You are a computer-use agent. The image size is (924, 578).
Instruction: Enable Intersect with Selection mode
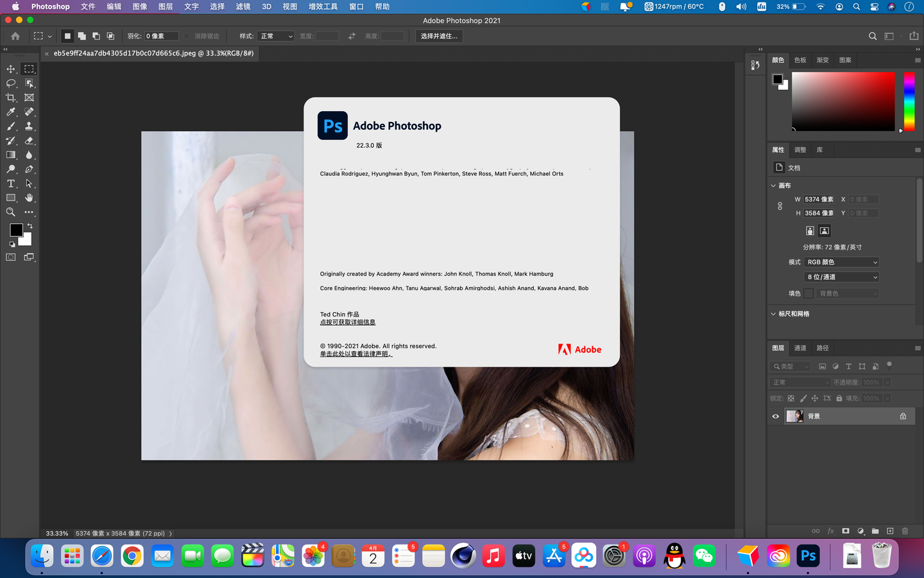coord(110,36)
